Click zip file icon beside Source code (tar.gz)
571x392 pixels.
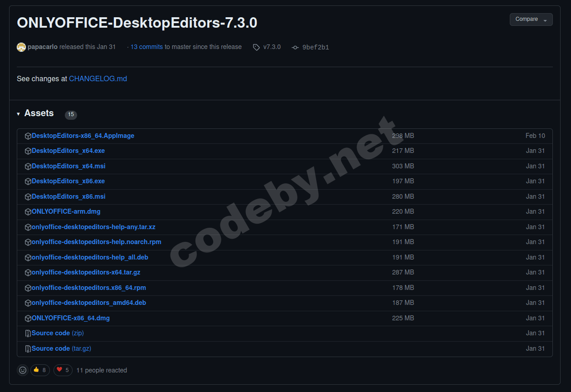click(x=28, y=349)
